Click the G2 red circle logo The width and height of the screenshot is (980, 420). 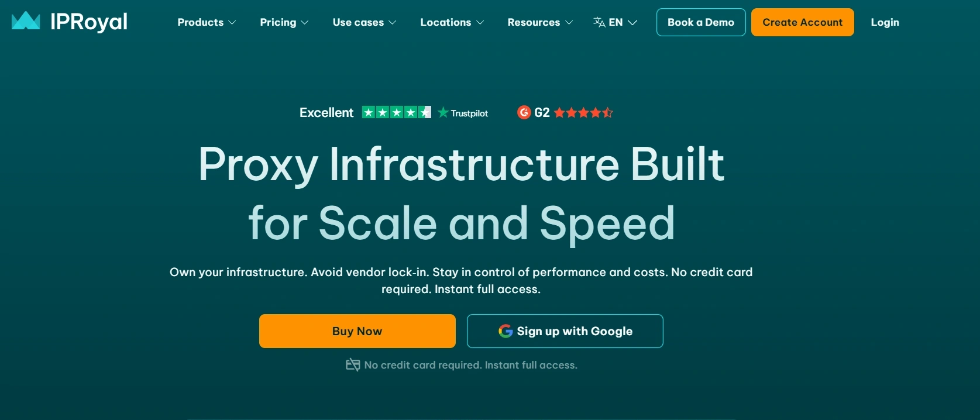(524, 112)
